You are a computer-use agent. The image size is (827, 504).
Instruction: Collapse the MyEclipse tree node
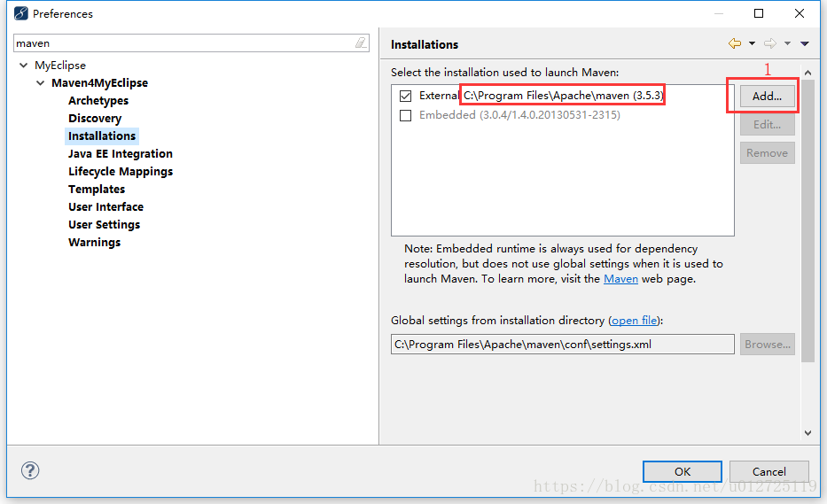[x=23, y=66]
